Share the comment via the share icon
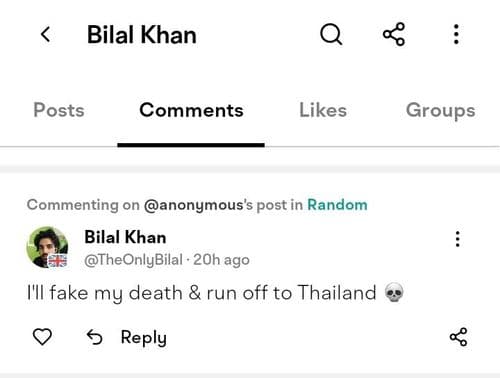Viewport: 500px width, 378px height. [x=458, y=337]
